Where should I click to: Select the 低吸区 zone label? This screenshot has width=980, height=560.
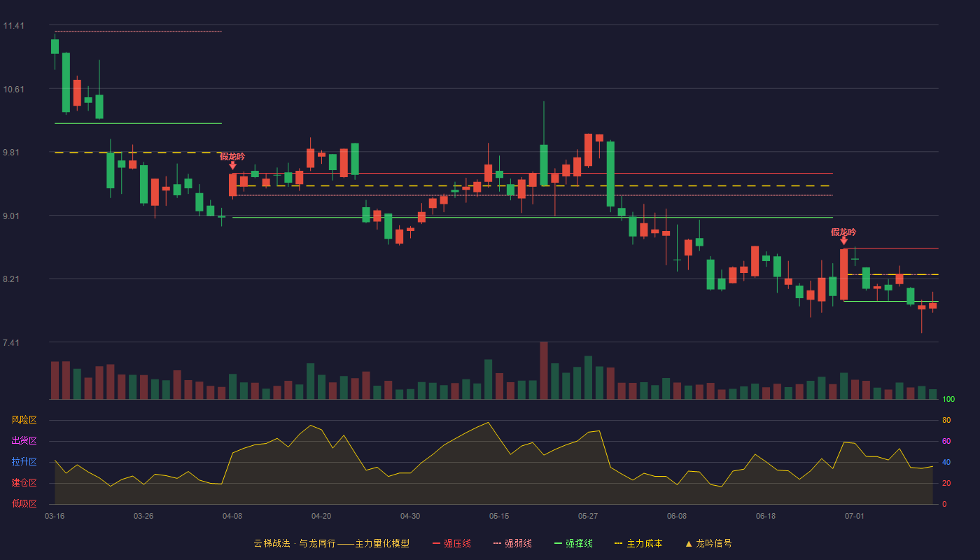pyautogui.click(x=24, y=504)
